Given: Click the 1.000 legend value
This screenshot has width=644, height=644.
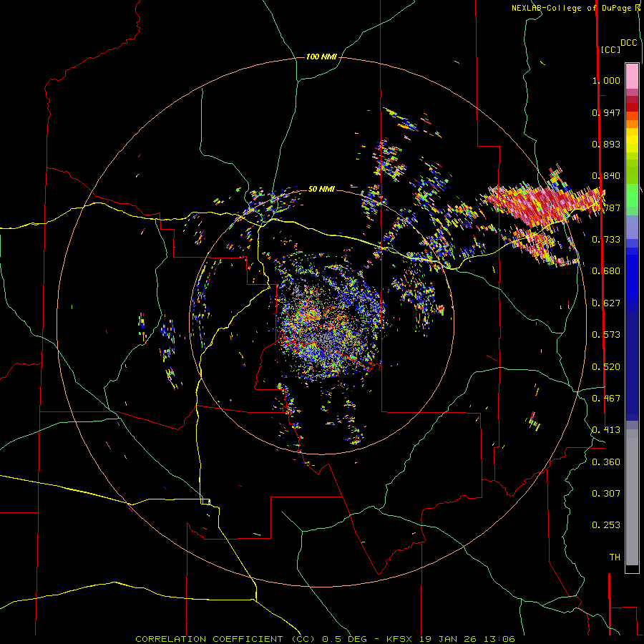Looking at the screenshot, I should (x=606, y=80).
